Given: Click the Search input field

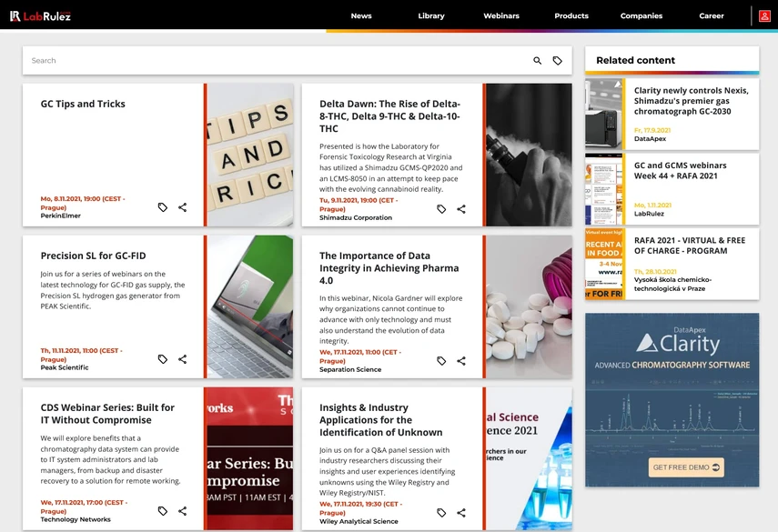Looking at the screenshot, I should click(278, 61).
